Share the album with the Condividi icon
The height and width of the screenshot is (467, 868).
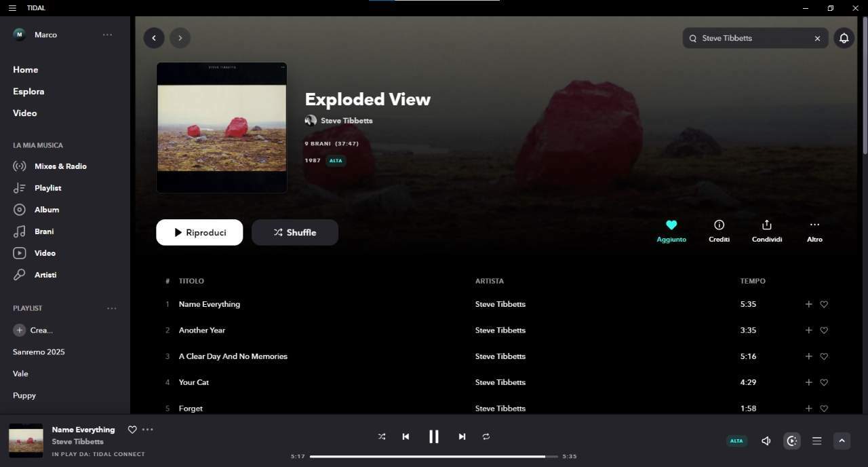tap(766, 225)
